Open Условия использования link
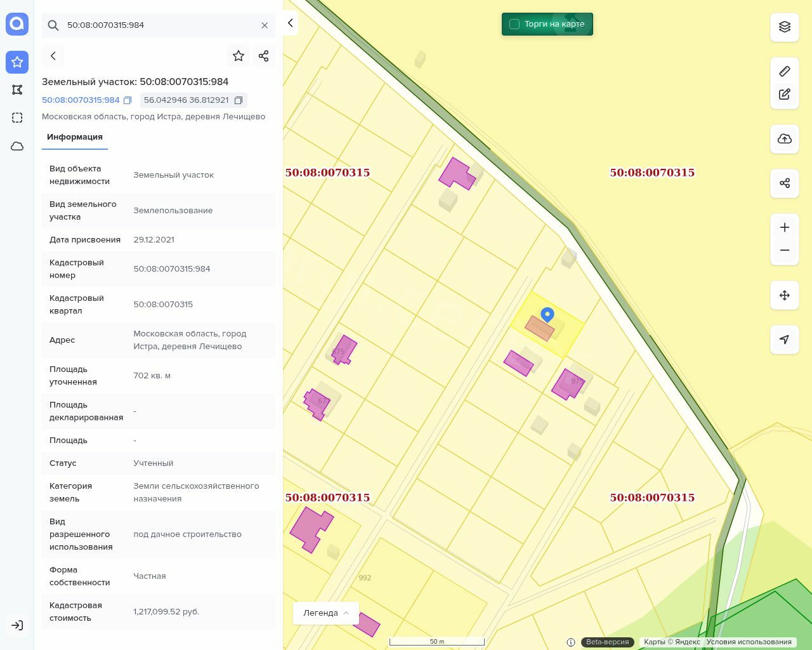 pos(749,642)
